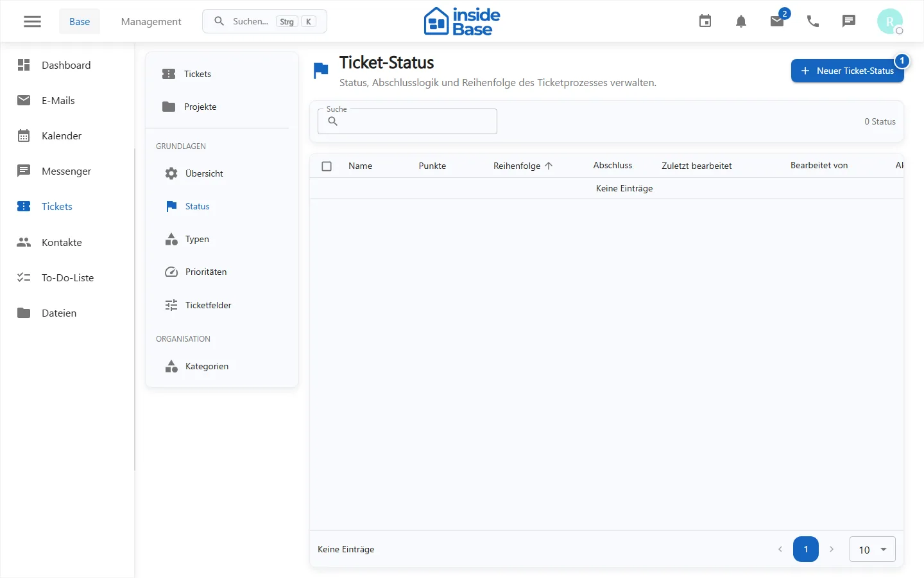924x578 pixels.
Task: Click the Dateien folder icon
Action: 24,313
